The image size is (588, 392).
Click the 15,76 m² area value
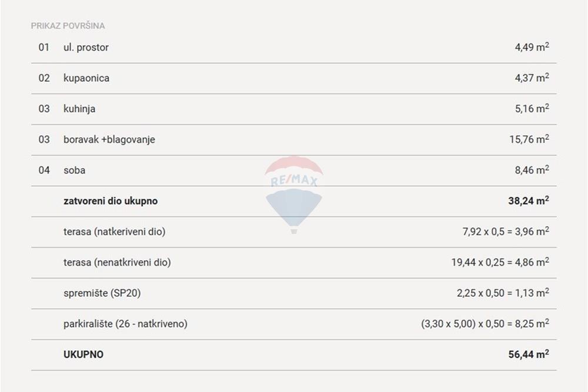click(529, 139)
